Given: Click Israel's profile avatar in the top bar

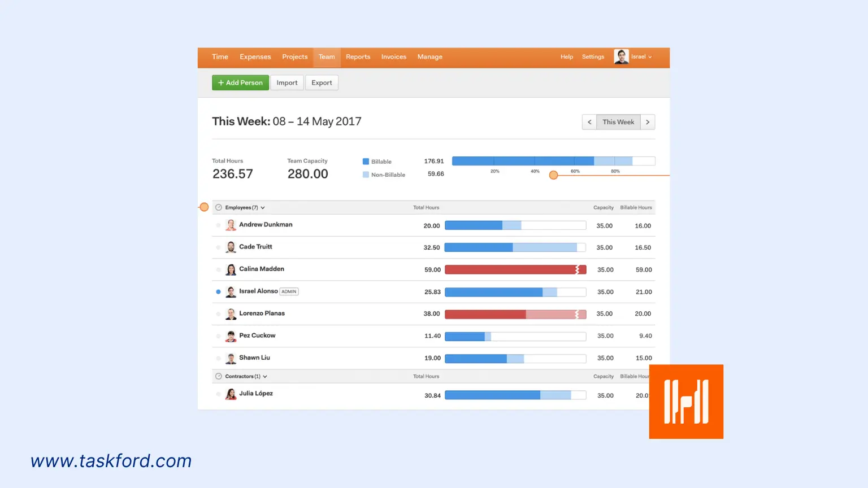Looking at the screenshot, I should [x=621, y=56].
